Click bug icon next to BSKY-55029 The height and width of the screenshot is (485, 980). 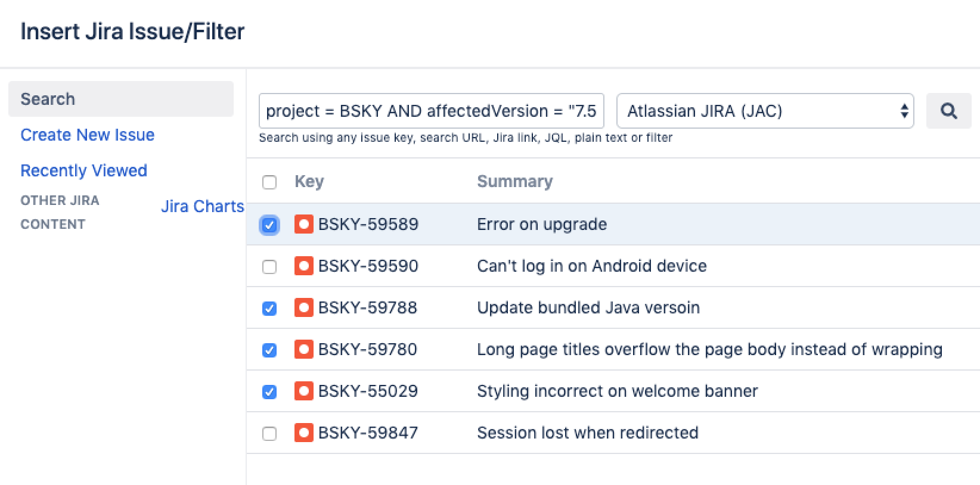pos(303,391)
